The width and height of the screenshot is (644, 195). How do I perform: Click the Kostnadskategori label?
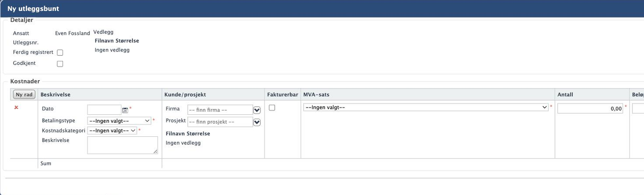click(64, 130)
